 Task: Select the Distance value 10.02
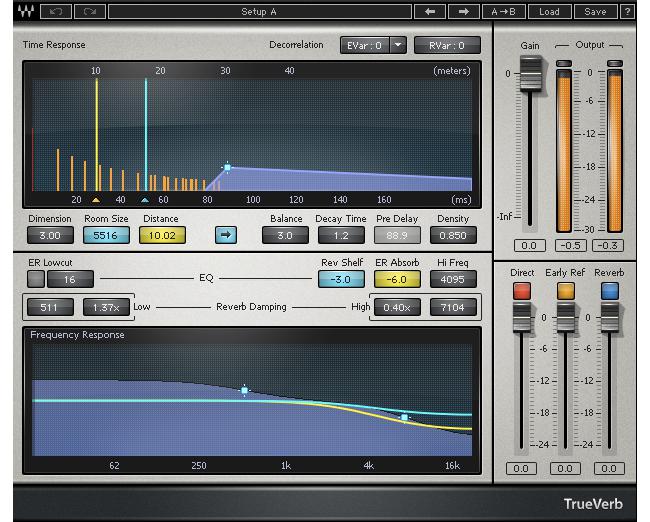(162, 236)
